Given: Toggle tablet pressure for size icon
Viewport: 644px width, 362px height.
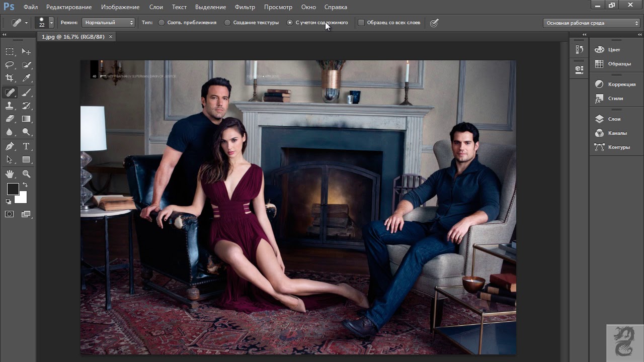Looking at the screenshot, I should coord(434,23).
